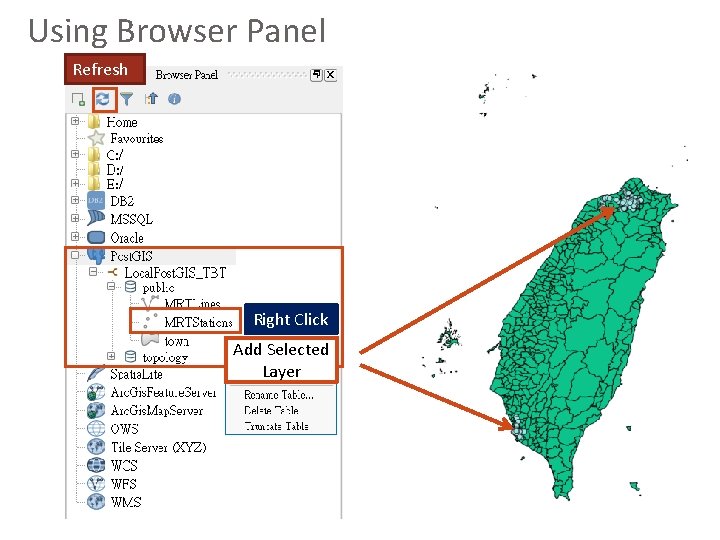
Task: Click the D:/ drive folder icon
Action: point(94,169)
